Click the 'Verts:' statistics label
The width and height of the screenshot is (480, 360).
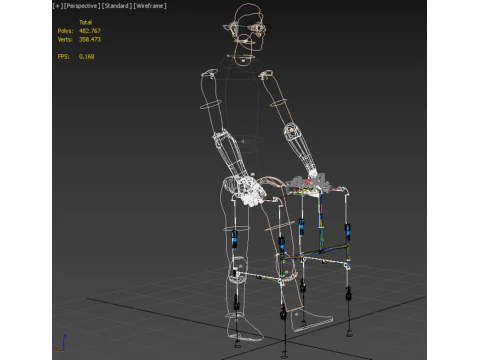click(65, 39)
